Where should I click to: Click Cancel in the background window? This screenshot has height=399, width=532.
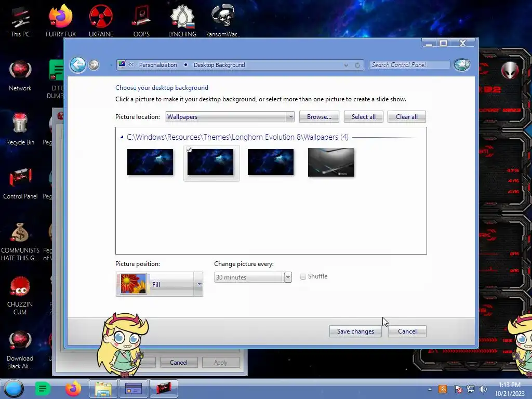[x=179, y=362]
